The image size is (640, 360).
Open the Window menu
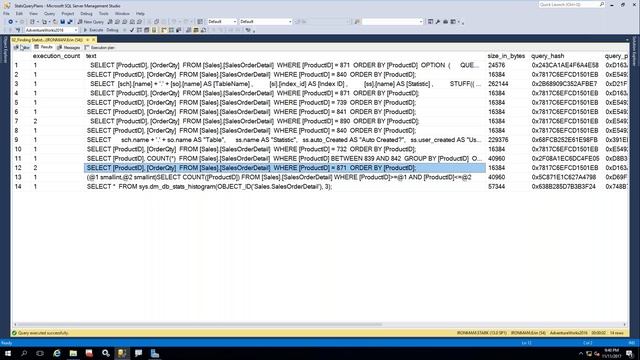click(x=122, y=13)
